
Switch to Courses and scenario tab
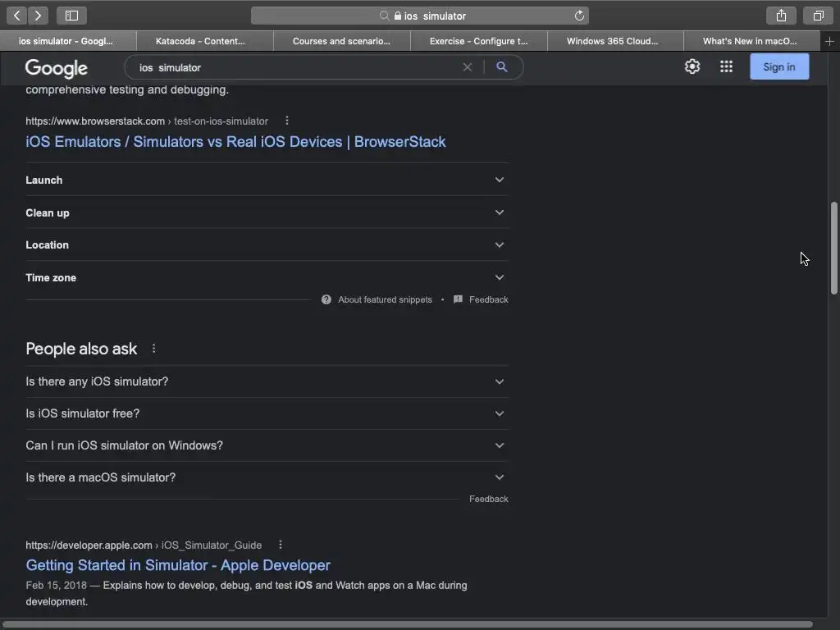pyautogui.click(x=342, y=41)
